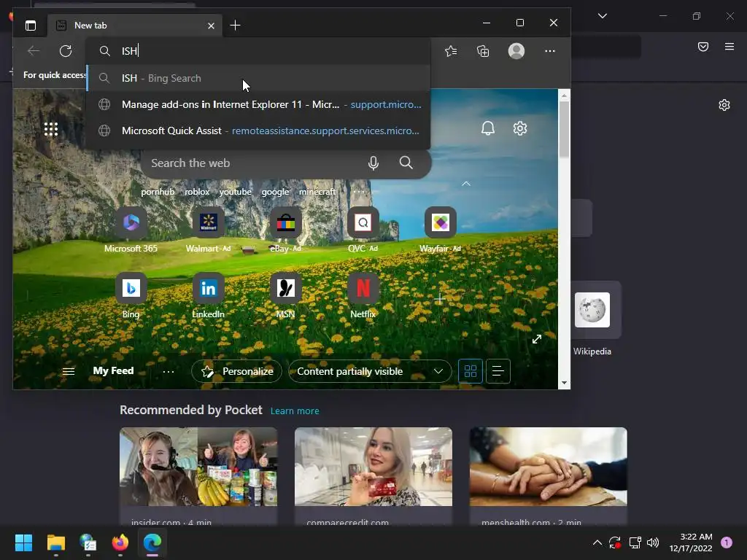The image size is (747, 560).
Task: Click the roblox trending search link
Action: tap(197, 192)
